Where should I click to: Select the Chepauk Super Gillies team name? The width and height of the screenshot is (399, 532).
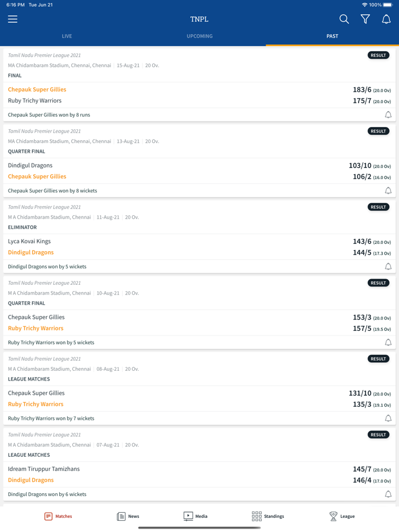pyautogui.click(x=37, y=89)
